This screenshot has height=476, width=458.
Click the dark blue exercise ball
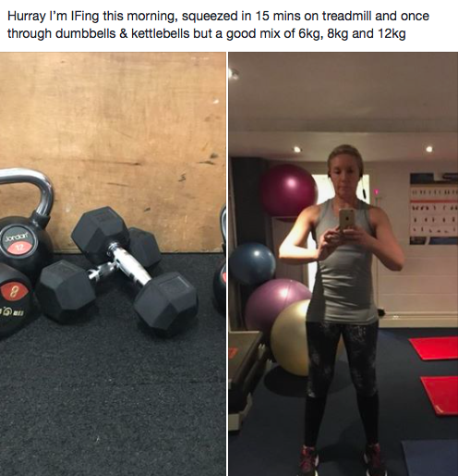(x=252, y=263)
